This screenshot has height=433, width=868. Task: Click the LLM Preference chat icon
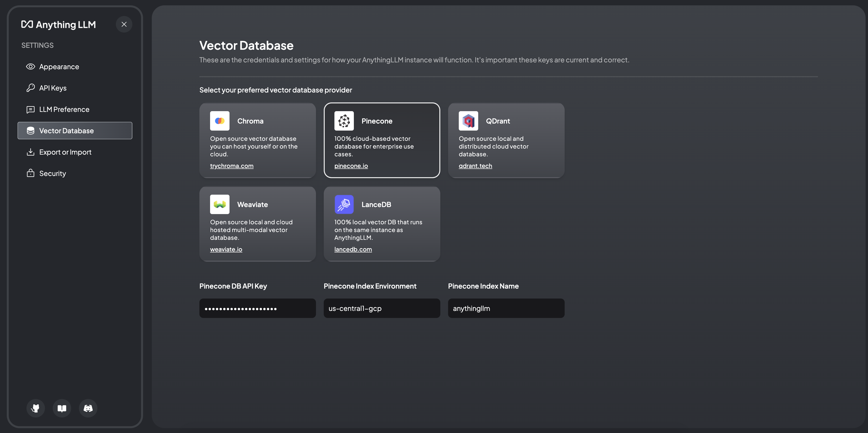coord(30,109)
